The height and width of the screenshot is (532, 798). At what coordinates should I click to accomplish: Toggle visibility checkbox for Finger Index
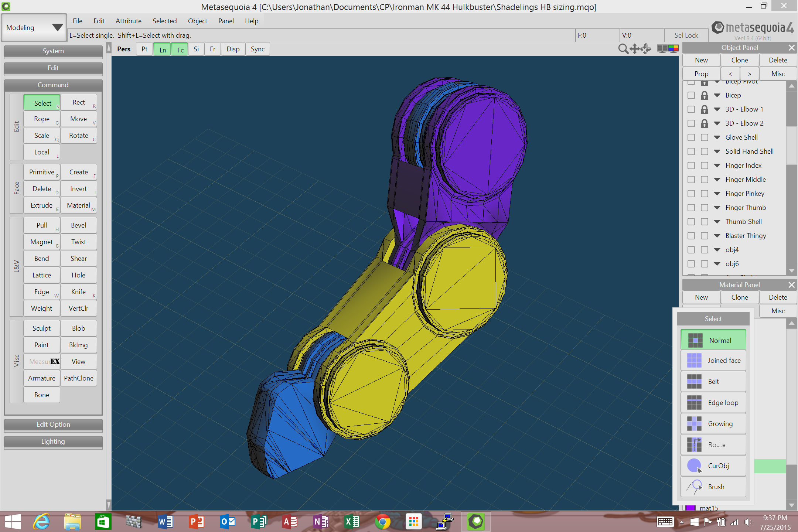[x=691, y=166]
